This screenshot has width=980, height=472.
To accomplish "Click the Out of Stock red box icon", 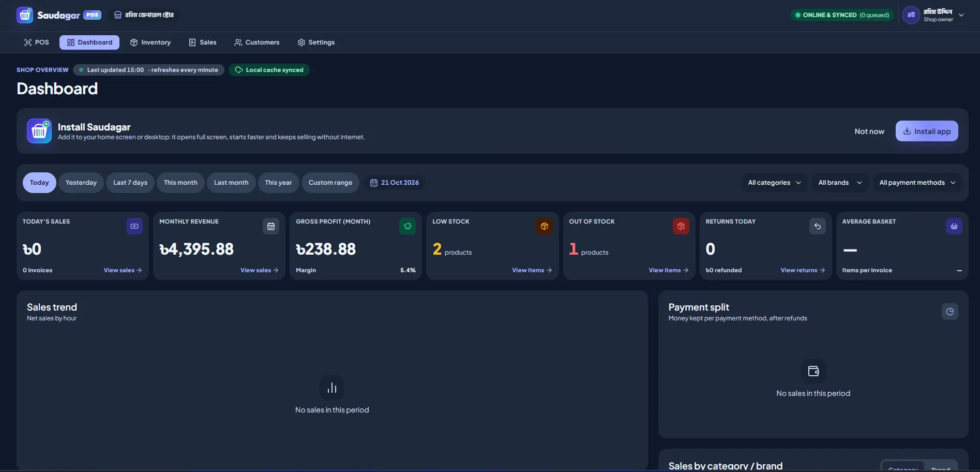I will pyautogui.click(x=681, y=226).
